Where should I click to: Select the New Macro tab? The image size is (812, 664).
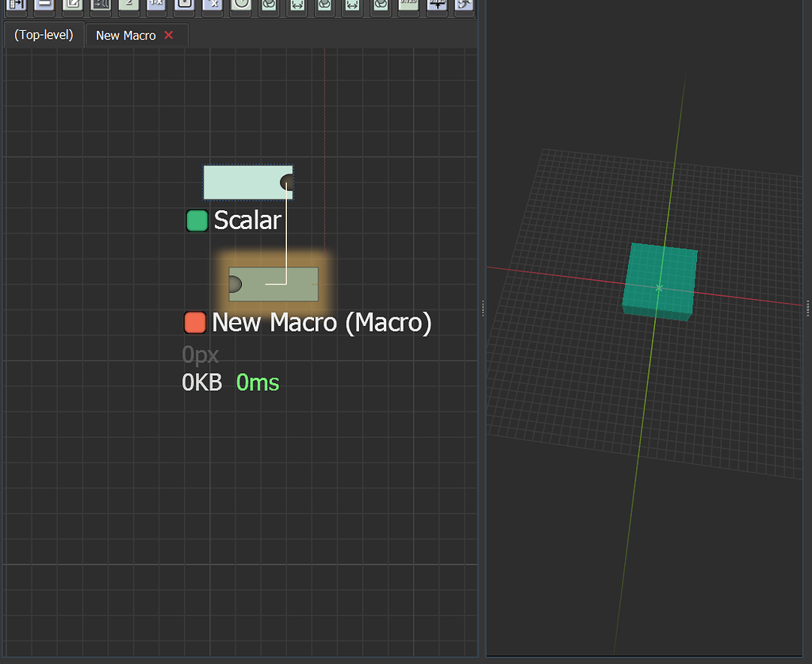click(x=125, y=36)
